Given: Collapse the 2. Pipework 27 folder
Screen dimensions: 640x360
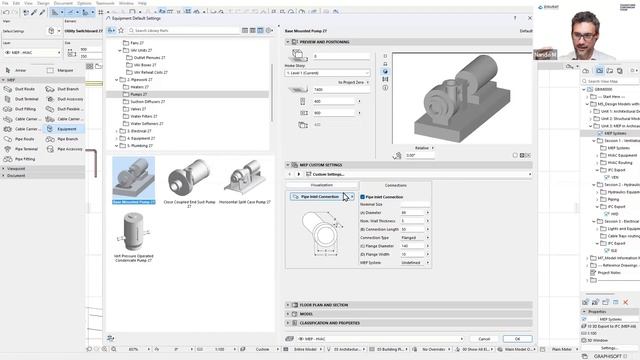Looking at the screenshot, I should point(116,80).
